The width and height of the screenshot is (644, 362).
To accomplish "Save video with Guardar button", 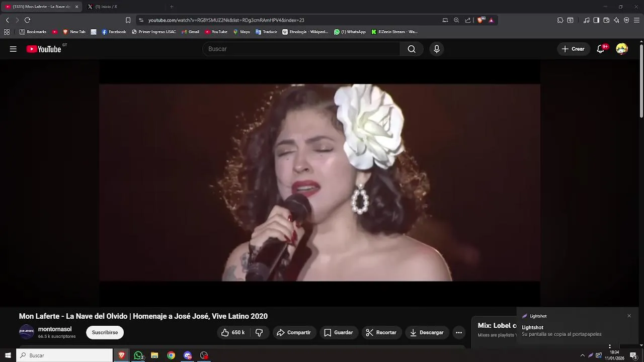I will (339, 332).
